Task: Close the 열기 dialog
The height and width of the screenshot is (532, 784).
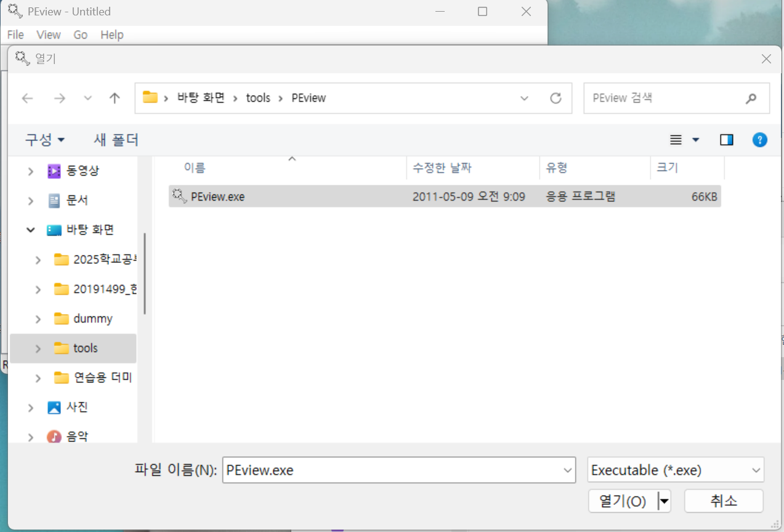Action: point(766,59)
